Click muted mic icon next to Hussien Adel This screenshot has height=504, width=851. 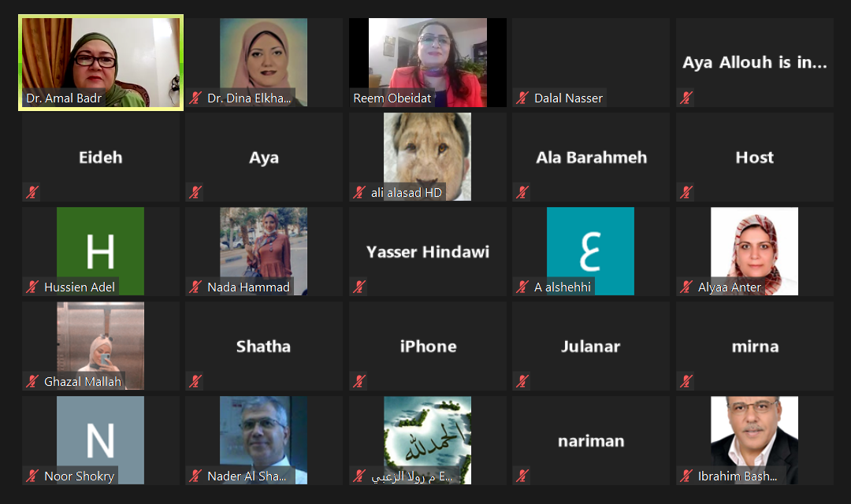[x=32, y=287]
